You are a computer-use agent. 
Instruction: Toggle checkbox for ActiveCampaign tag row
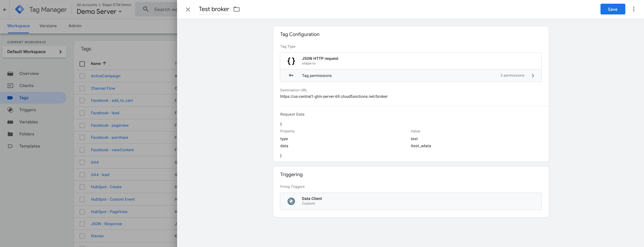point(82,76)
